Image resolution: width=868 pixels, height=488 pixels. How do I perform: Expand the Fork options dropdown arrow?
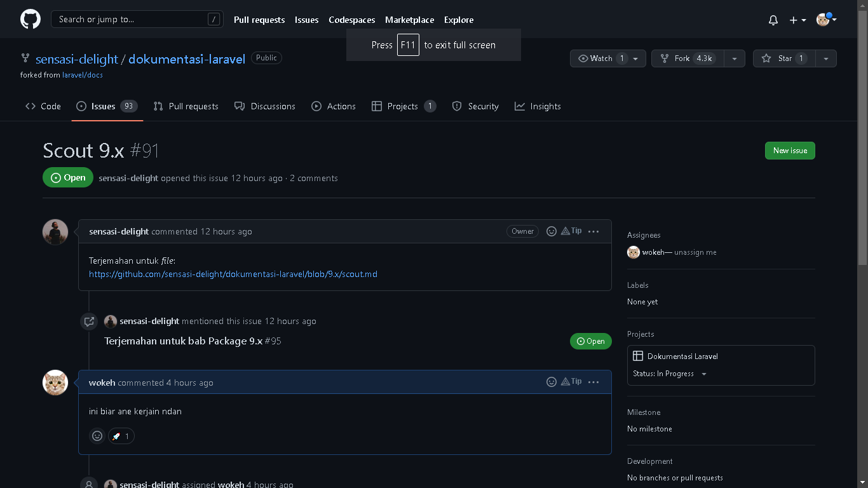(x=735, y=58)
